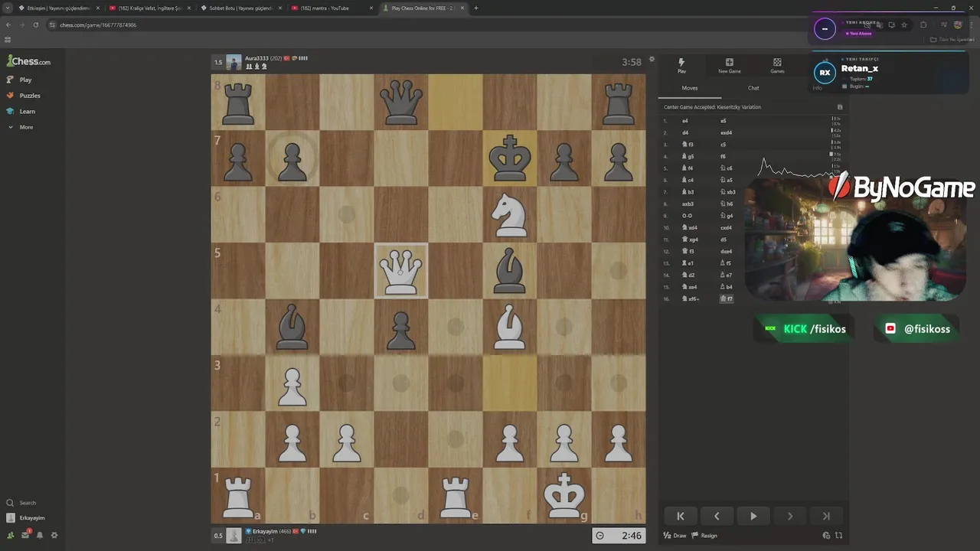Select move 8. axb3 in the move list

pyautogui.click(x=688, y=204)
